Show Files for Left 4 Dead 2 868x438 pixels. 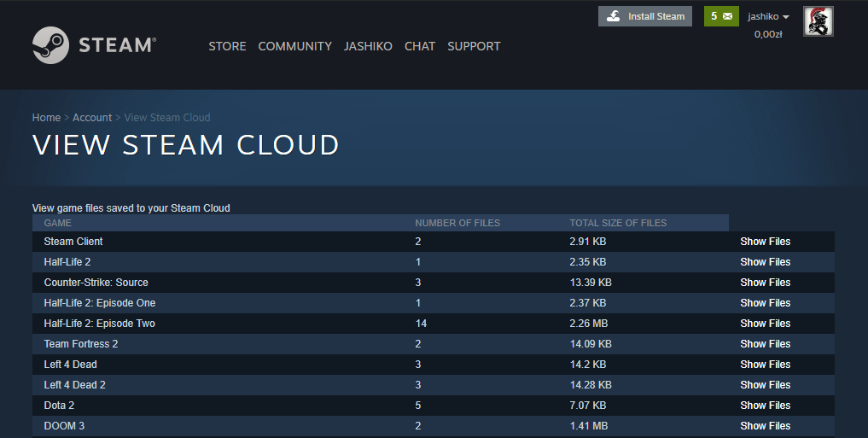point(765,385)
